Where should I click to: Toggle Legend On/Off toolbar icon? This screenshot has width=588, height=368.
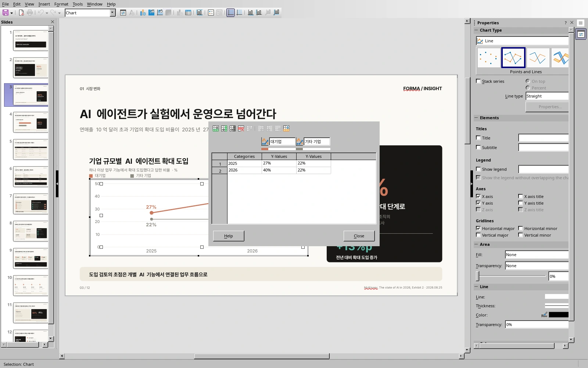click(211, 13)
